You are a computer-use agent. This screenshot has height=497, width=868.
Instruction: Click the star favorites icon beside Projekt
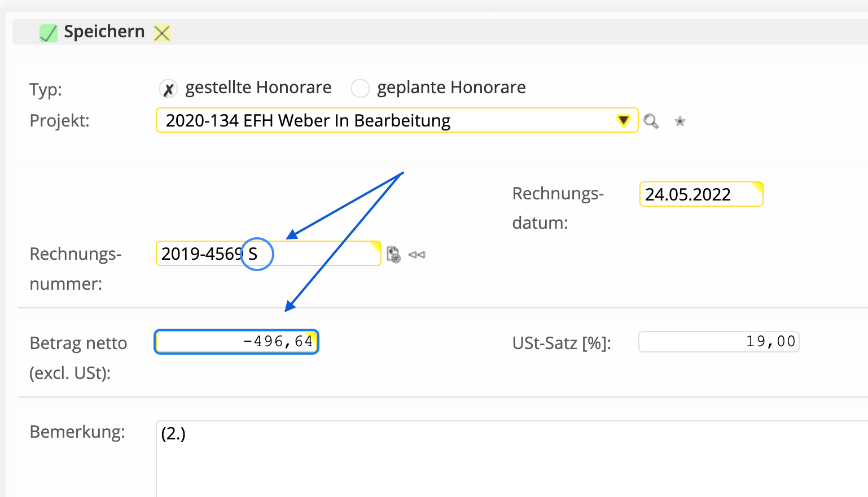(680, 121)
